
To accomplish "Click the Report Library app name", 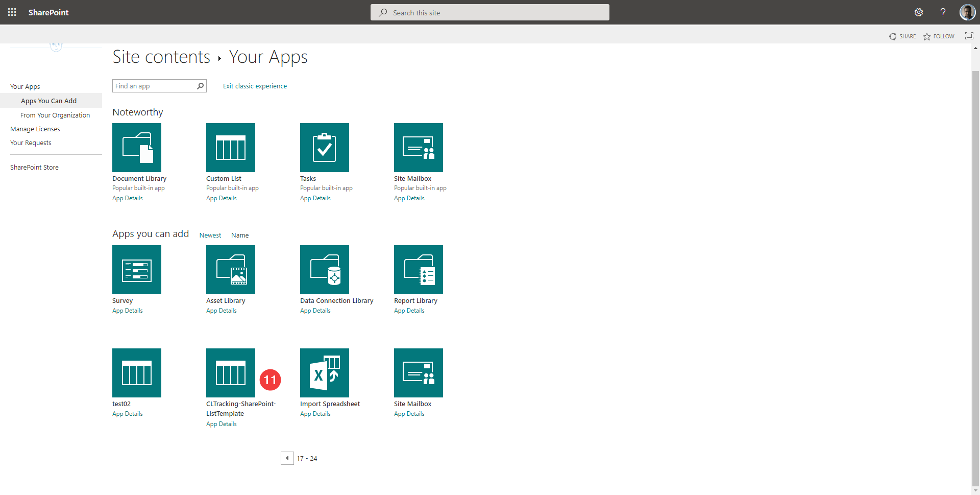I will (x=415, y=301).
